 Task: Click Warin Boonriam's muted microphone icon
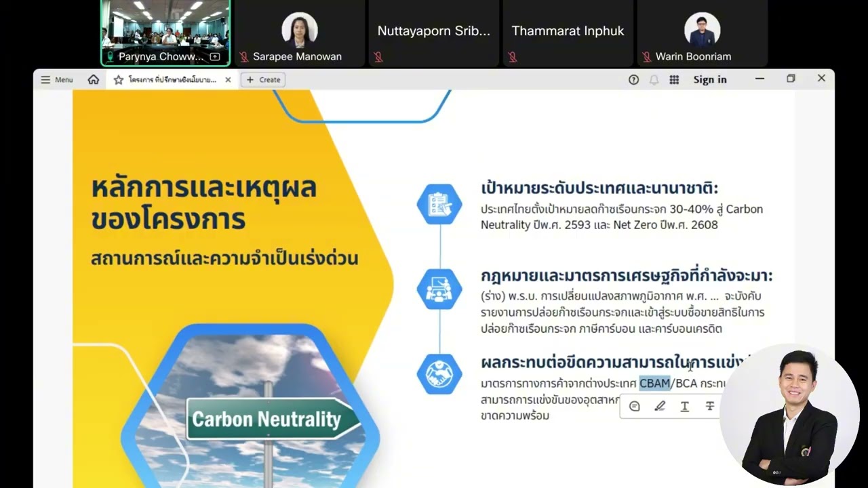click(x=647, y=57)
